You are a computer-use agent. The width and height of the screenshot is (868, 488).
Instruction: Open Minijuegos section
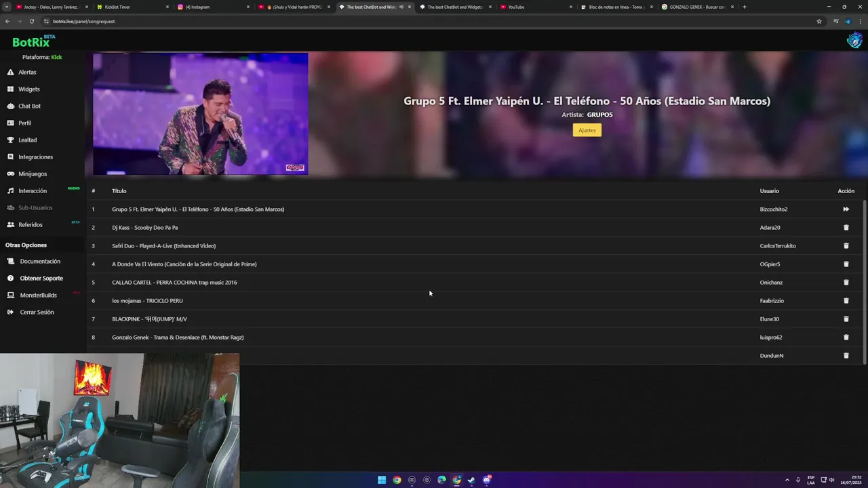[x=33, y=174]
